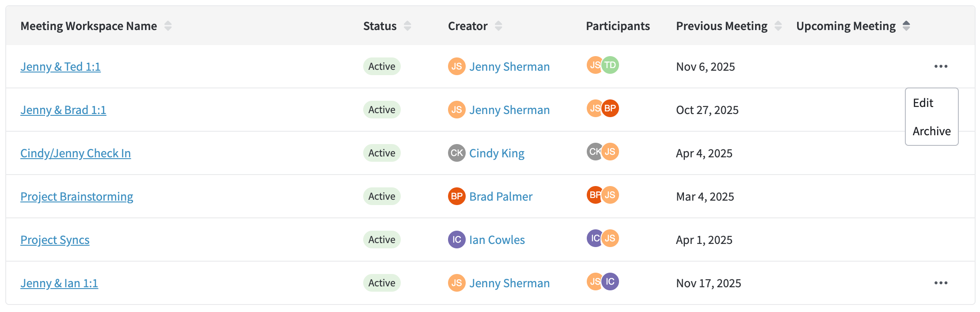980x312 pixels.
Task: Sort the table by Status column
Action: pos(407,26)
